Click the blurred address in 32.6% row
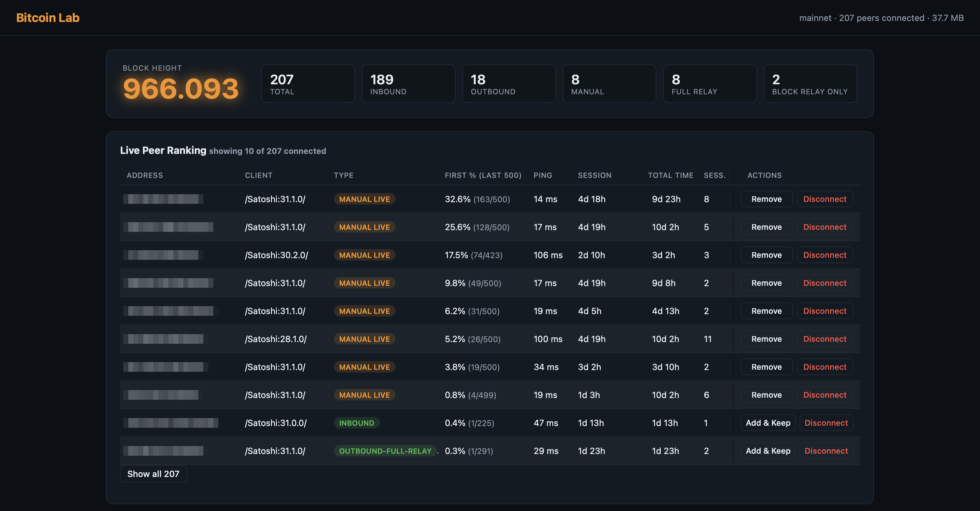Screen dimensions: 980x511 coord(163,199)
